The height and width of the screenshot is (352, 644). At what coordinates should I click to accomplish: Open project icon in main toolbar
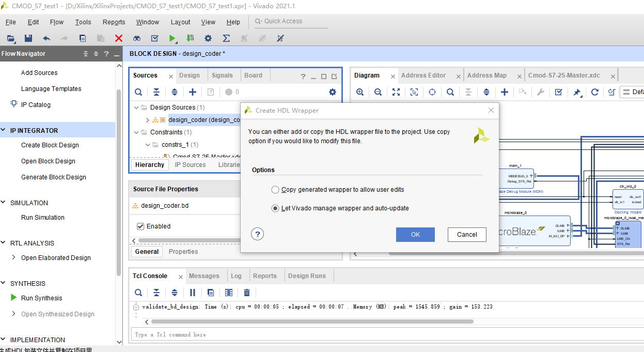coord(11,38)
